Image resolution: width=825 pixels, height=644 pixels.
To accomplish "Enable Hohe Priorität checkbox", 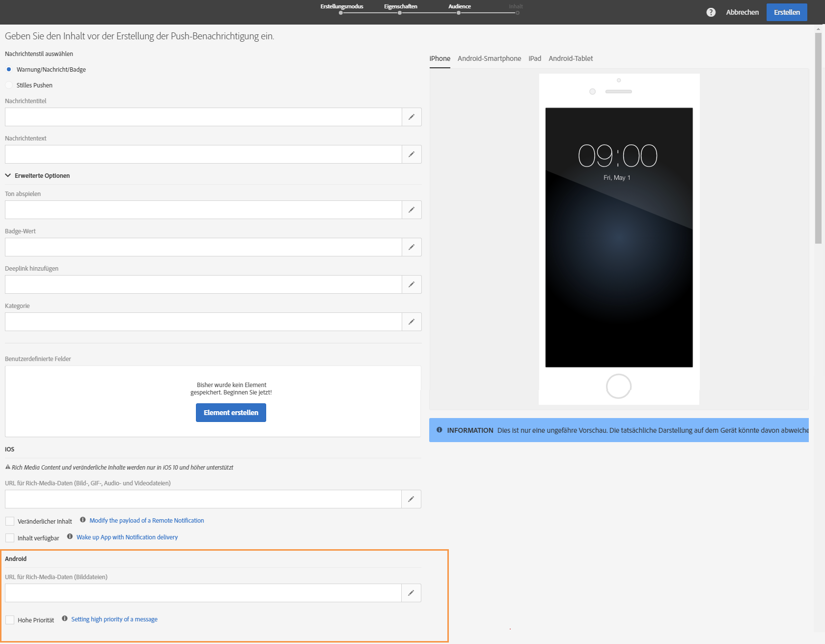I will tap(10, 620).
